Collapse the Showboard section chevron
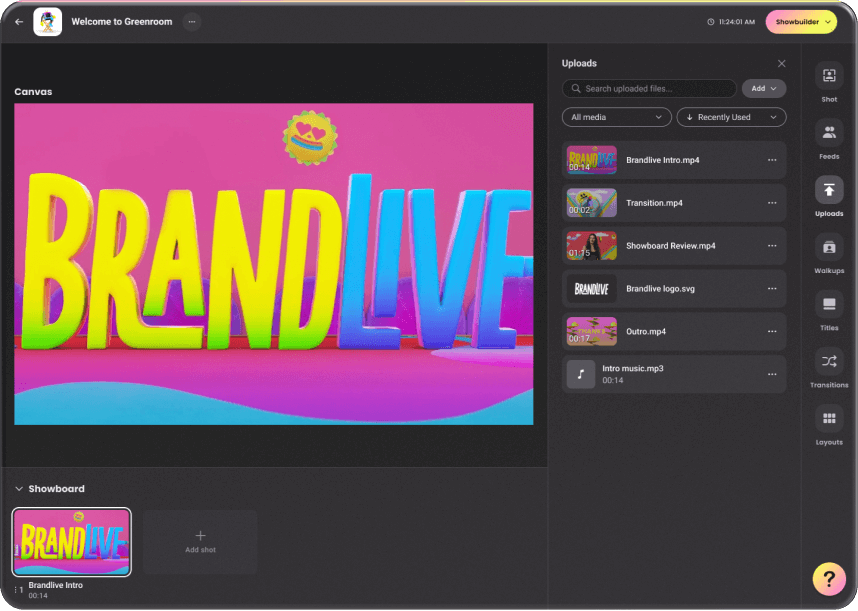The image size is (858, 611). (19, 488)
